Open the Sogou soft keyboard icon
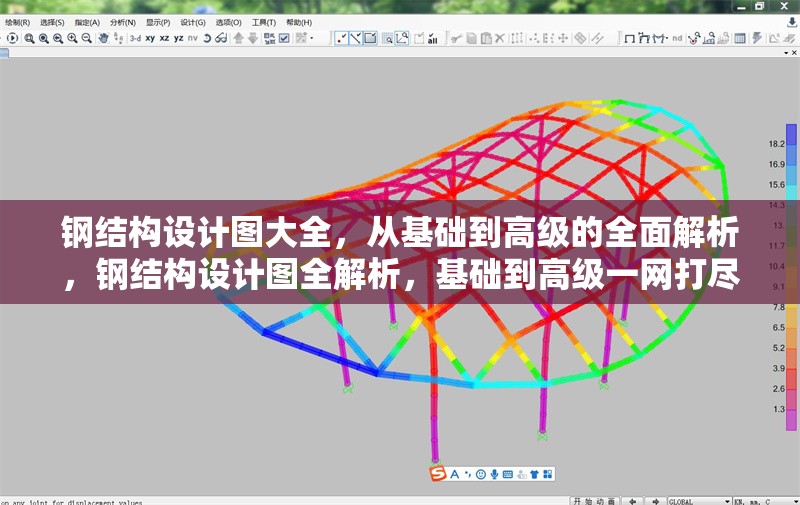This screenshot has width=800, height=505. tap(508, 474)
